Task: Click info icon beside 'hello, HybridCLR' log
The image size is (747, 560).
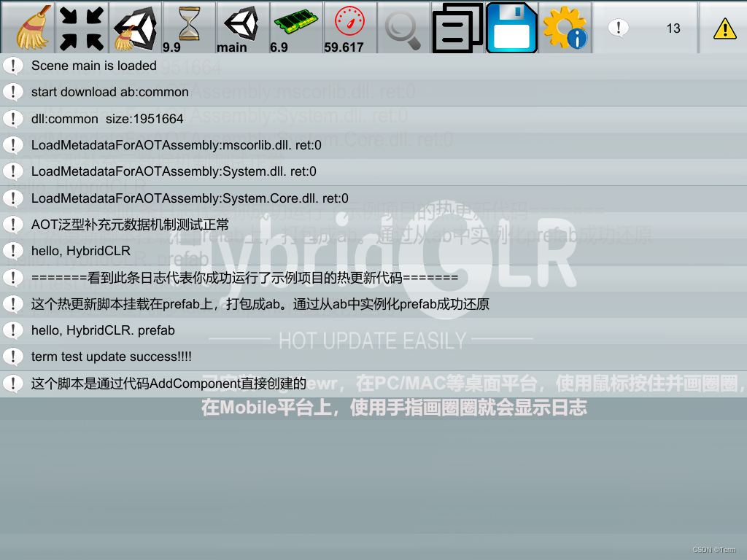Action: pyautogui.click(x=13, y=251)
